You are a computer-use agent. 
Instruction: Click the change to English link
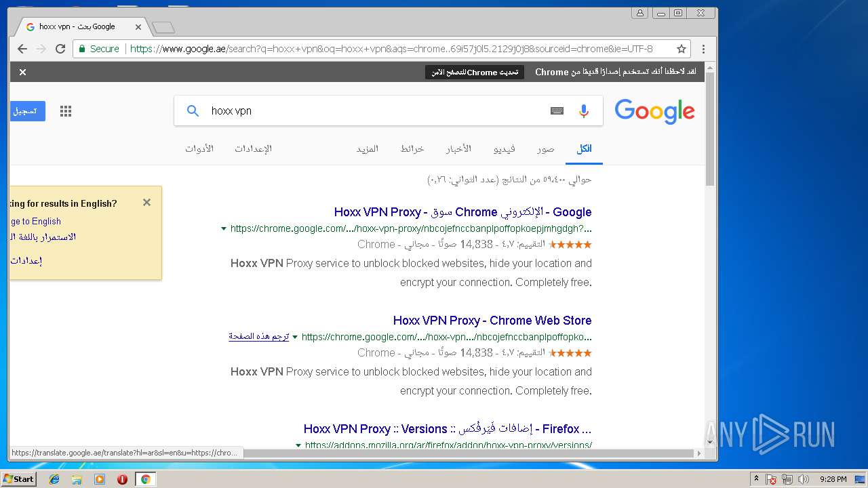coord(35,221)
